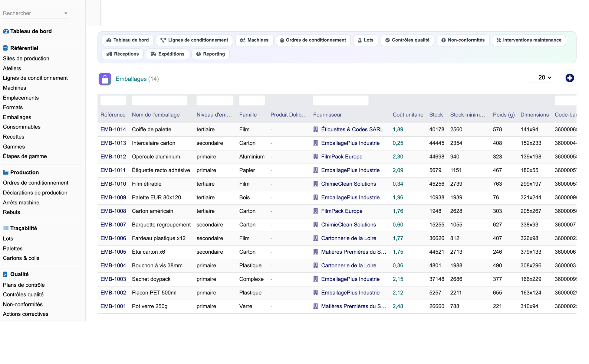589x364 pixels.
Task: Click building icon next to Étiquettes & Codes SARL
Action: pos(315,129)
